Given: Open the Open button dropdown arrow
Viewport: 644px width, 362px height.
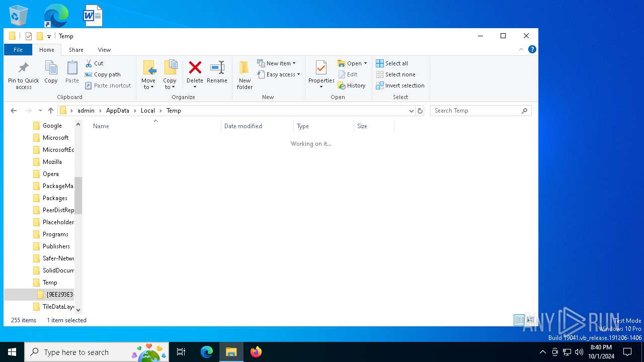Looking at the screenshot, I should tap(365, 63).
